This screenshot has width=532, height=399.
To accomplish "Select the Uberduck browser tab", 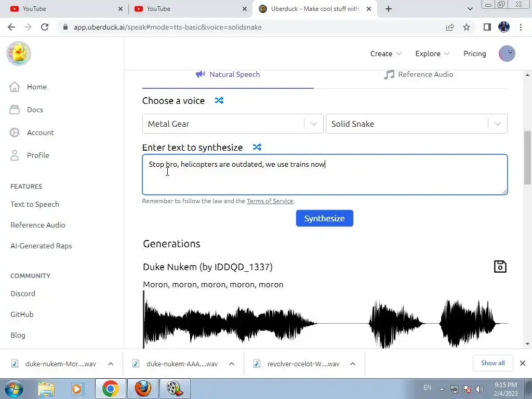I will (314, 9).
